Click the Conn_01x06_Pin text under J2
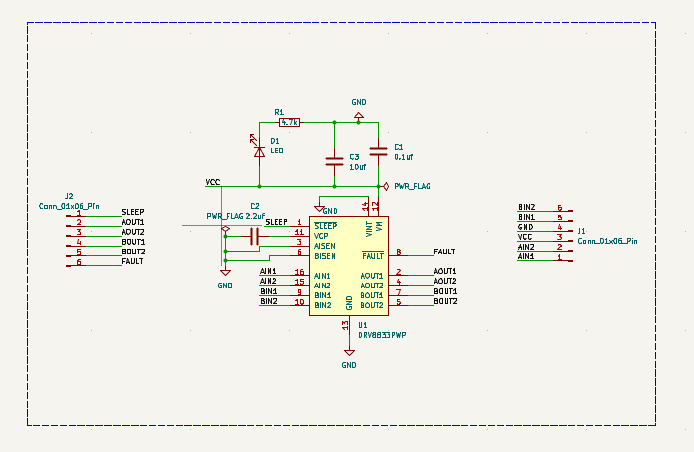 tap(69, 206)
